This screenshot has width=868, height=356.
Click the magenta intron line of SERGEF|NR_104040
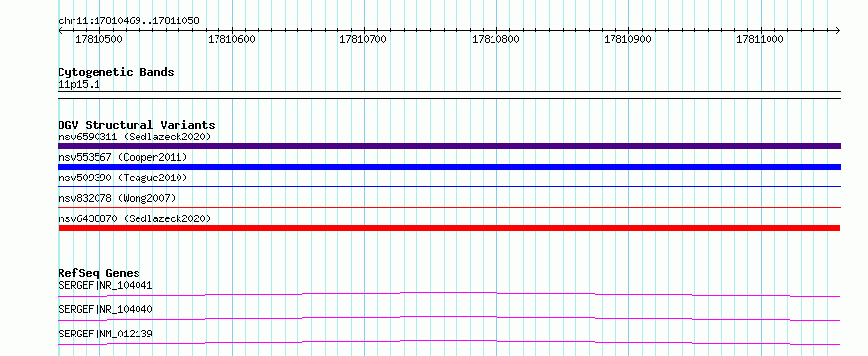[449, 318]
